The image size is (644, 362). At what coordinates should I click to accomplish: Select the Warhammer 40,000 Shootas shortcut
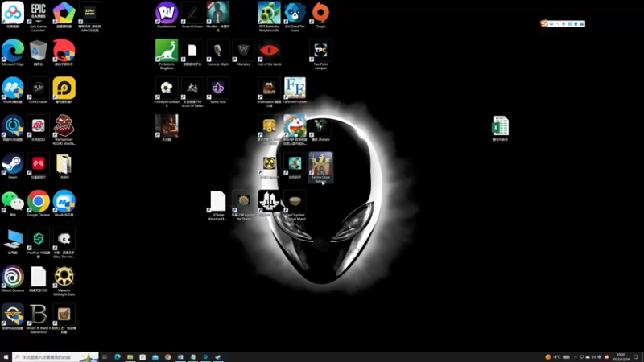[64, 130]
